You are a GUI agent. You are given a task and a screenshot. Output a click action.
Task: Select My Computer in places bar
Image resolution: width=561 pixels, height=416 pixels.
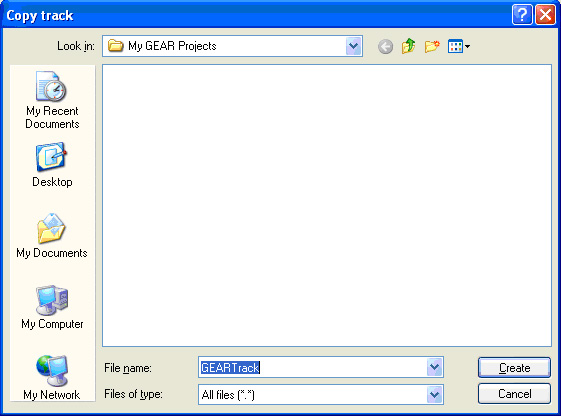pos(52,307)
